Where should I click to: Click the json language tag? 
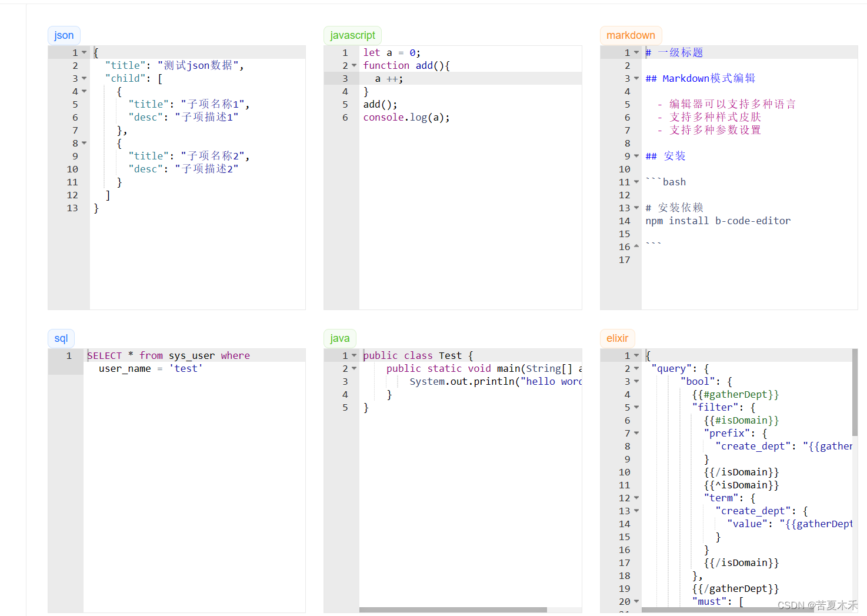click(x=64, y=35)
